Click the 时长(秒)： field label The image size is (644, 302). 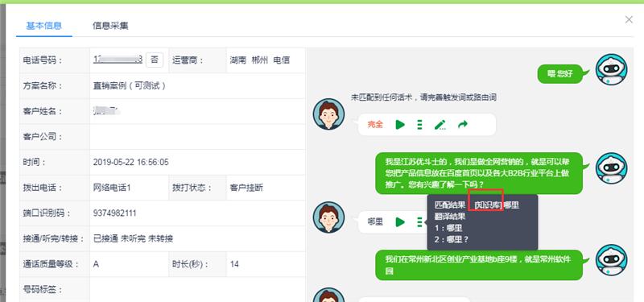pos(191,264)
